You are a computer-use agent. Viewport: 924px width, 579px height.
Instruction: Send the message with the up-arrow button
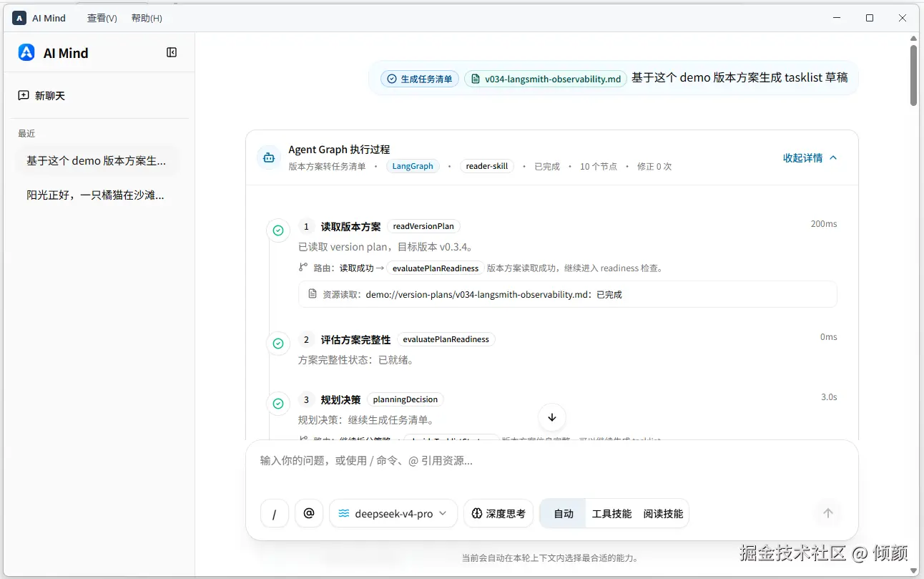tap(828, 513)
